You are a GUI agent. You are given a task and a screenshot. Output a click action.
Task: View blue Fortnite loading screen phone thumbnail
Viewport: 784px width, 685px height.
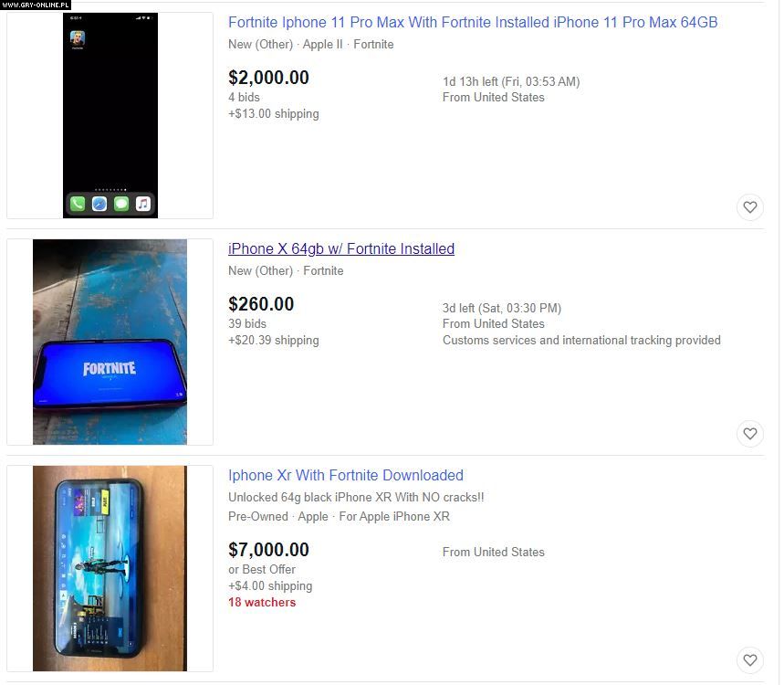pos(110,342)
